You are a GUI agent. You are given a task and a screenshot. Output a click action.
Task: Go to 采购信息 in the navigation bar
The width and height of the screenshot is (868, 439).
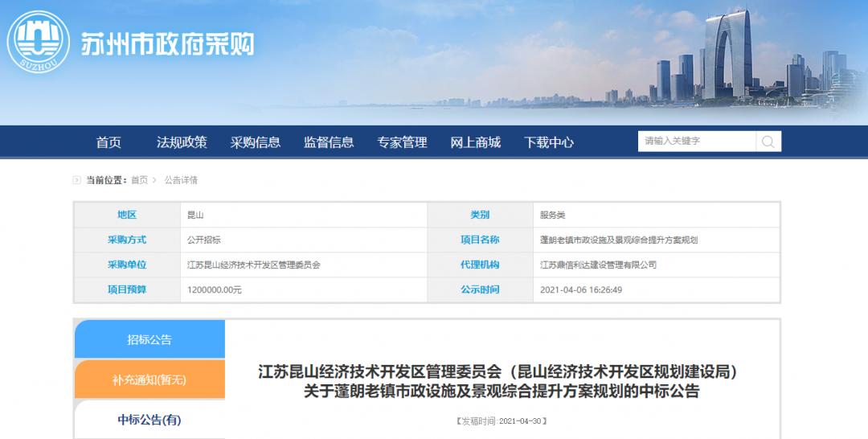pyautogui.click(x=256, y=142)
